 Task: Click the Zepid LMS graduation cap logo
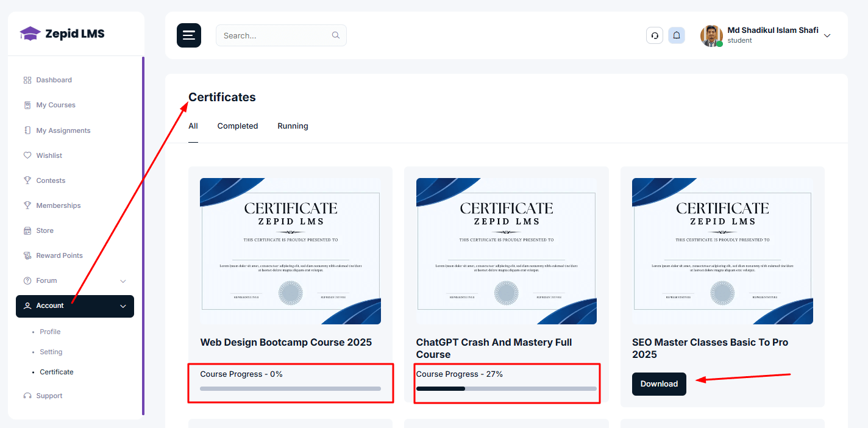coord(30,34)
